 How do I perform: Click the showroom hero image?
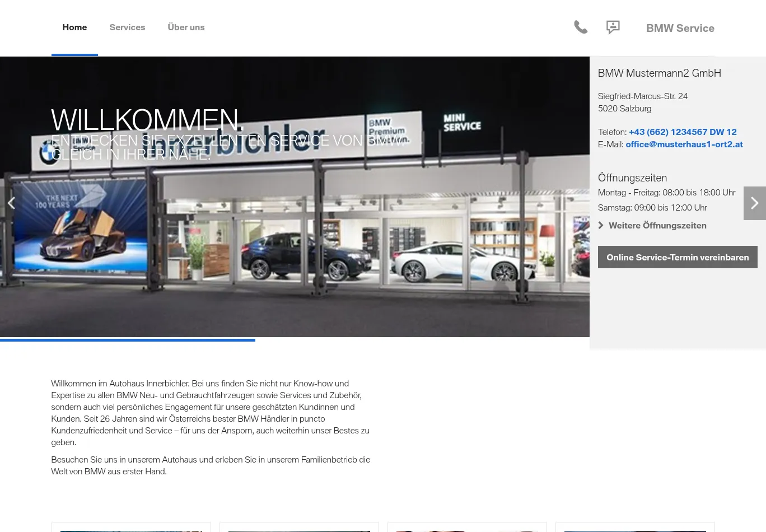coord(336,252)
